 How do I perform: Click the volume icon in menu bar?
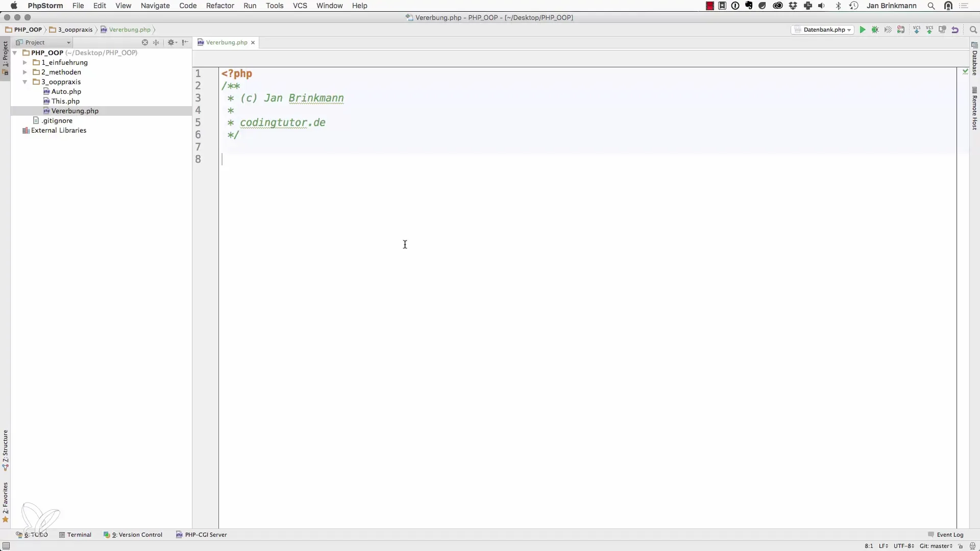(x=821, y=6)
